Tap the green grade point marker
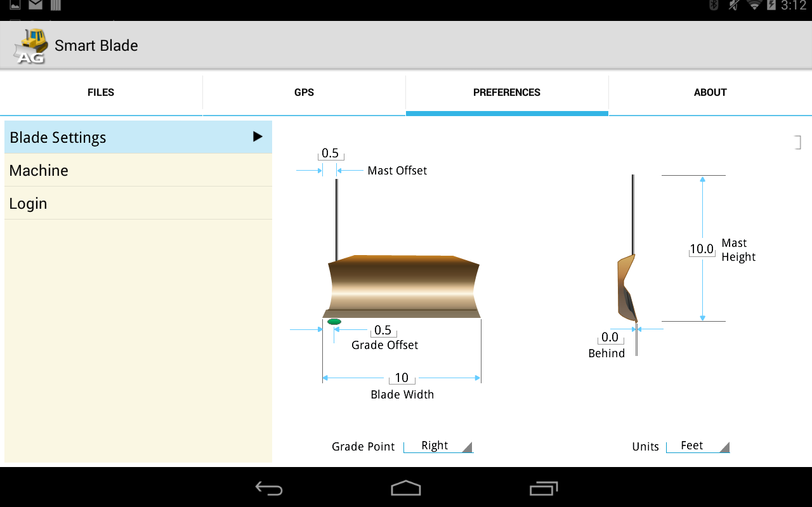The width and height of the screenshot is (812, 507). pyautogui.click(x=334, y=322)
